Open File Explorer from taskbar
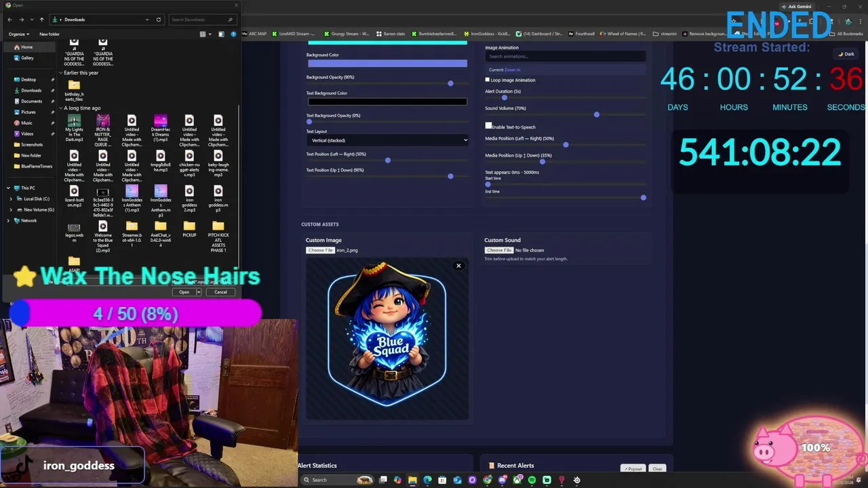Viewport: 868px width, 488px height. point(412,480)
